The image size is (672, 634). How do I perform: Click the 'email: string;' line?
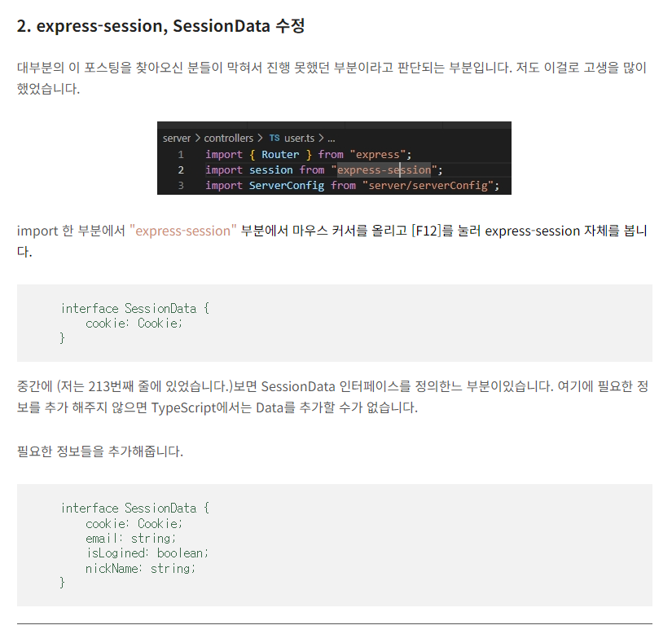pyautogui.click(x=130, y=538)
